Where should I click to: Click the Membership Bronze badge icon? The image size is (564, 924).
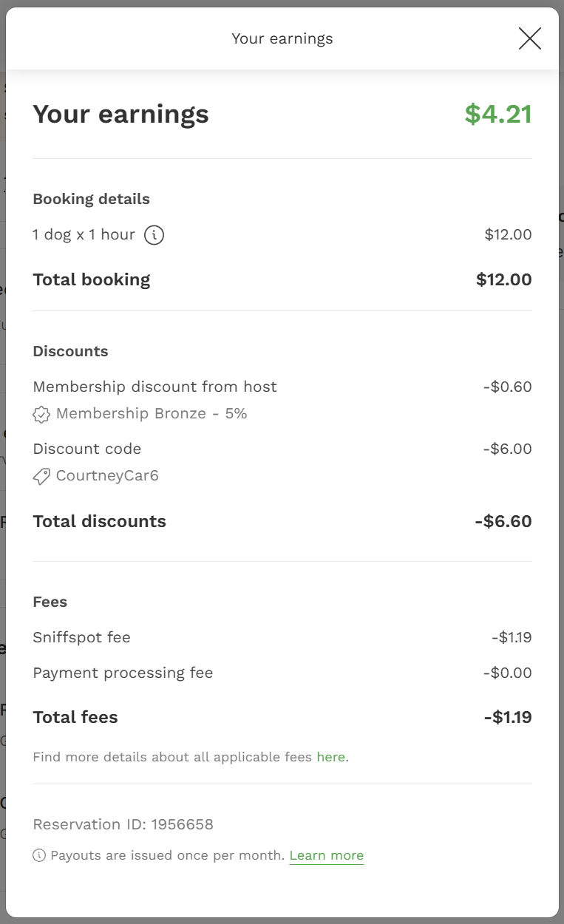(x=41, y=414)
